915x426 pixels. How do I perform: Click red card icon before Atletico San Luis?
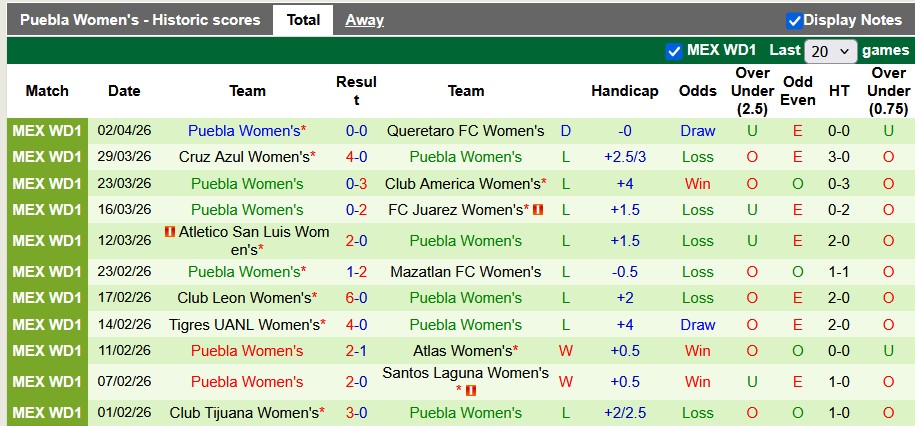tap(170, 232)
